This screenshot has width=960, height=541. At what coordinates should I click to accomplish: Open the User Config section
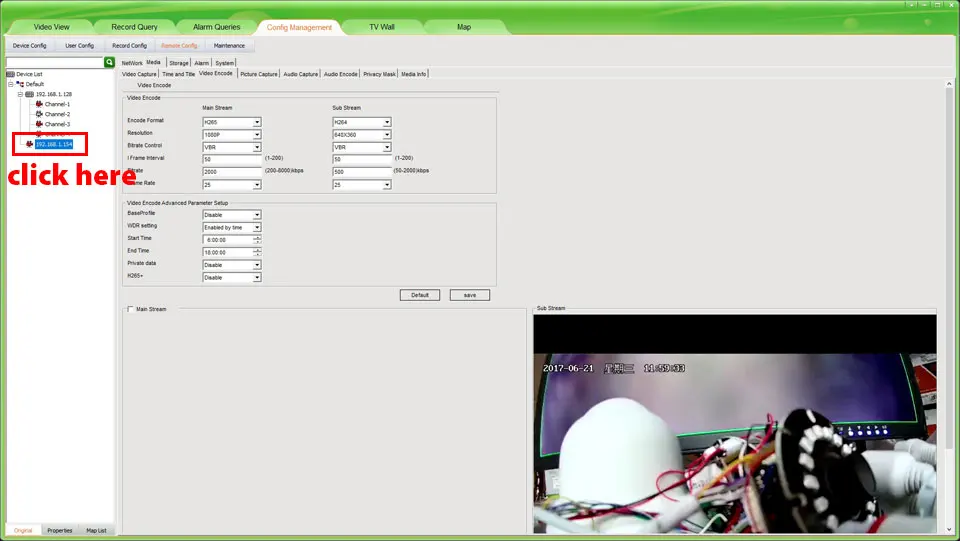(80, 45)
